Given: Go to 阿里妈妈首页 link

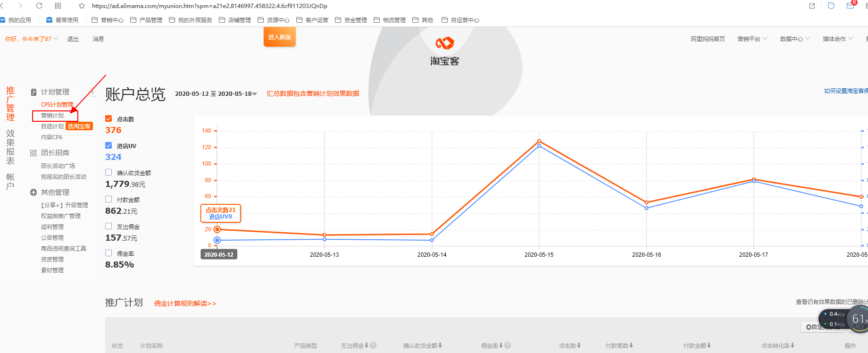Looking at the screenshot, I should [x=708, y=39].
